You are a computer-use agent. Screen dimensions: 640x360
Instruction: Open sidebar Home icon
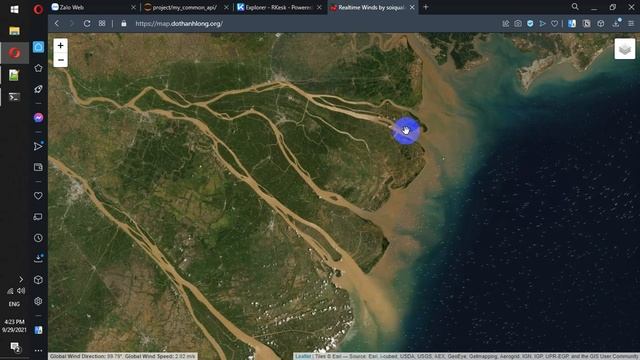point(38,47)
